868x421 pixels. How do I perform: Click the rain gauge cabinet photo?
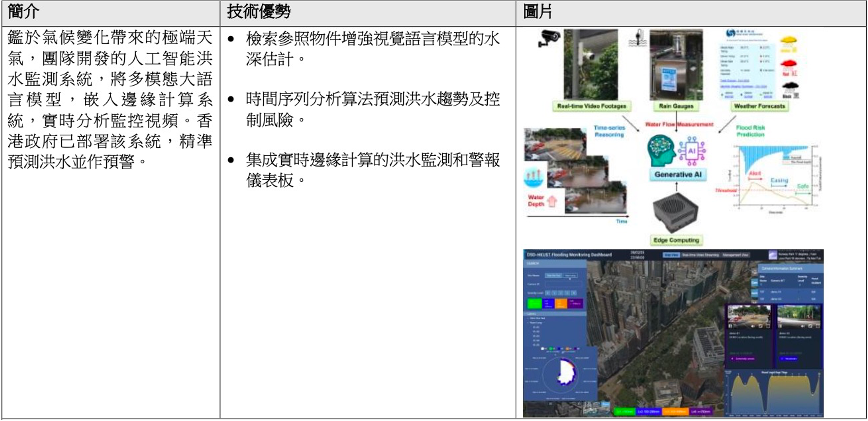(676, 64)
